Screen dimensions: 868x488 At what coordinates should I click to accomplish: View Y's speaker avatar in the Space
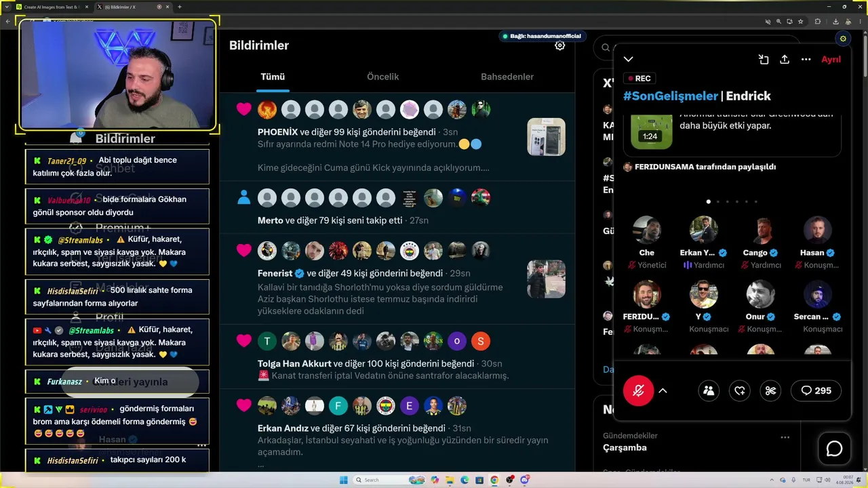[703, 294]
